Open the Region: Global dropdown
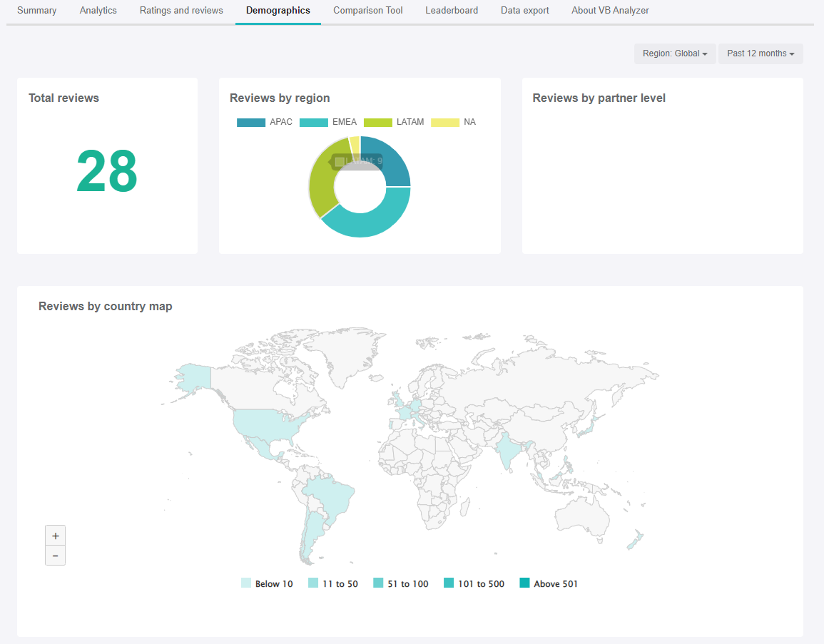824x644 pixels. [674, 53]
